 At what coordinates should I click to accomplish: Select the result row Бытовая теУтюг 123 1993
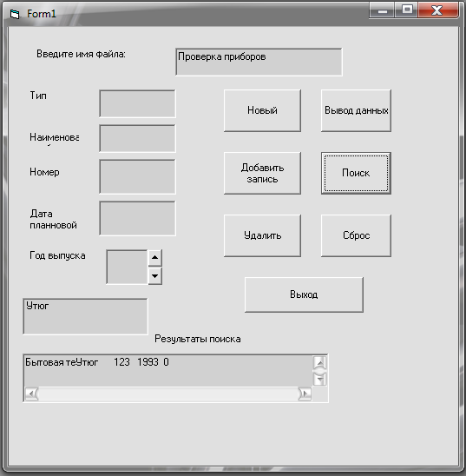97,362
